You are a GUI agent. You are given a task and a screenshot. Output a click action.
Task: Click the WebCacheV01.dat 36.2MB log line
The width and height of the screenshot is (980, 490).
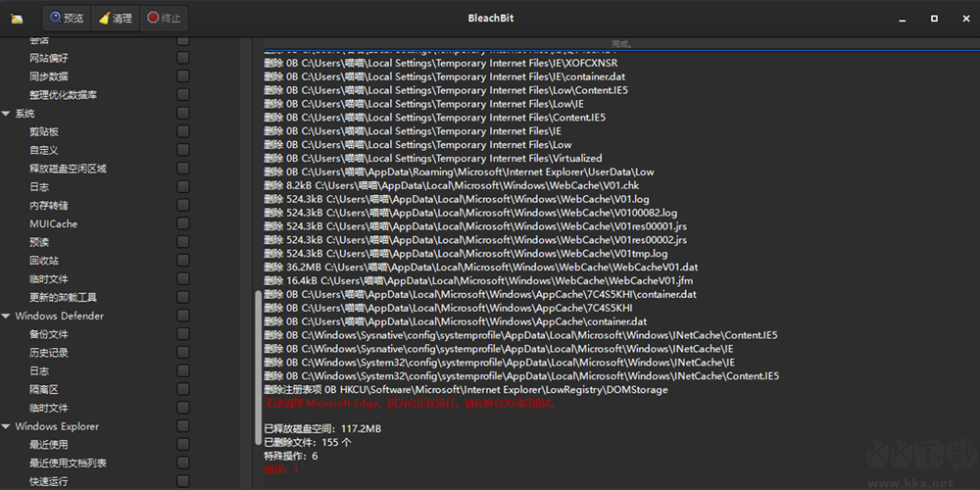(x=480, y=267)
